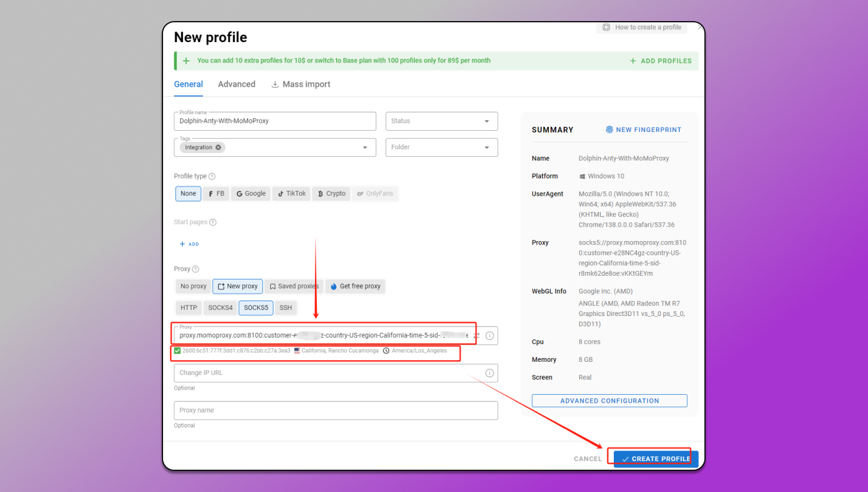Image resolution: width=868 pixels, height=492 pixels.
Task: Open the Status dropdown
Action: [441, 121]
